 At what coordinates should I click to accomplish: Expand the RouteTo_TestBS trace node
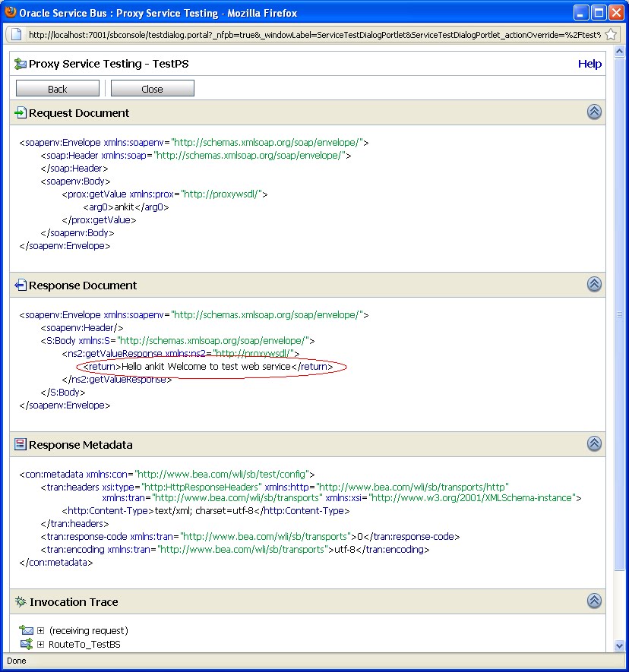(40, 644)
